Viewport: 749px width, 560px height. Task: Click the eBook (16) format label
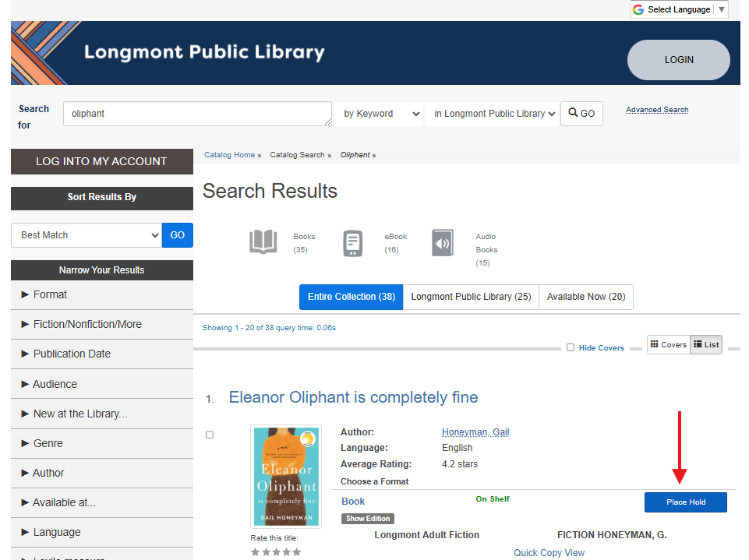tap(395, 243)
